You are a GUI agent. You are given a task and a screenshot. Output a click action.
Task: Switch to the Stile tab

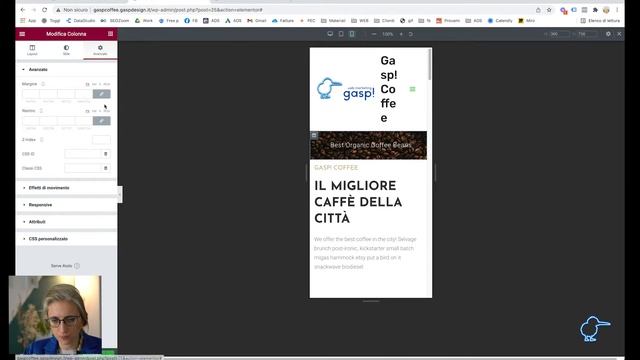(x=66, y=50)
